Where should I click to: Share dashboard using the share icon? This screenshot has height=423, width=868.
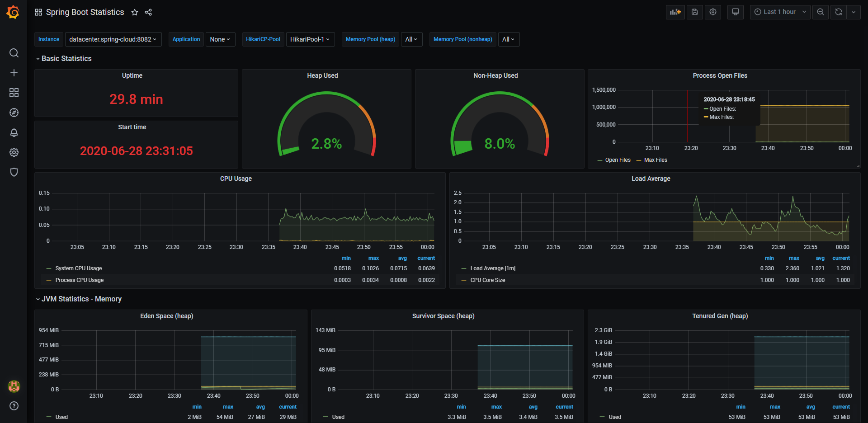click(x=148, y=13)
